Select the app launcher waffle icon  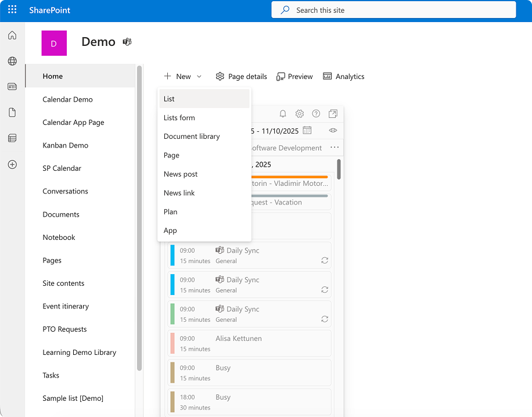coord(12,9)
